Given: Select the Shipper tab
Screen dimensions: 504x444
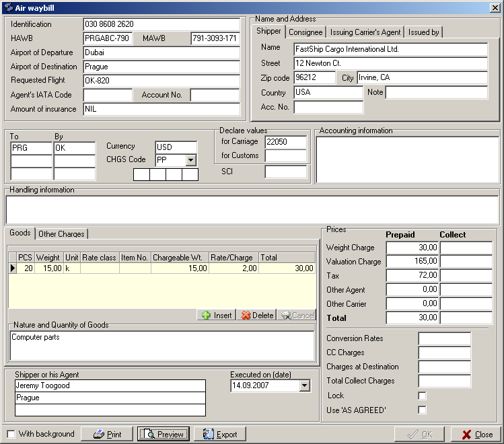Looking at the screenshot, I should click(268, 31).
